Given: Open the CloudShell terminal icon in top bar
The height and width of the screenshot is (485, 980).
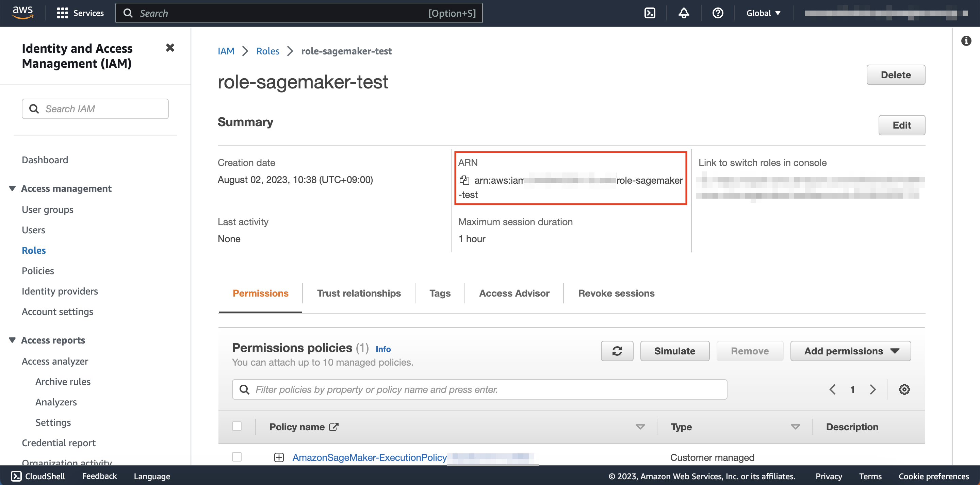Looking at the screenshot, I should pos(650,13).
